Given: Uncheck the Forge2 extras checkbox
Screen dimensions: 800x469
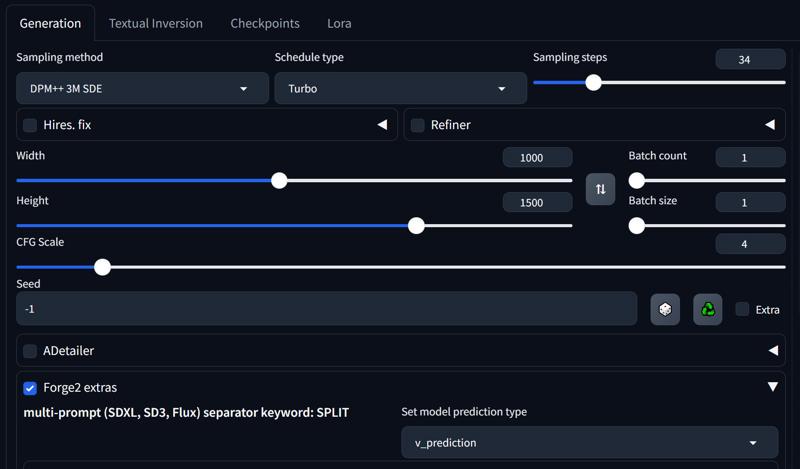Looking at the screenshot, I should tap(30, 388).
